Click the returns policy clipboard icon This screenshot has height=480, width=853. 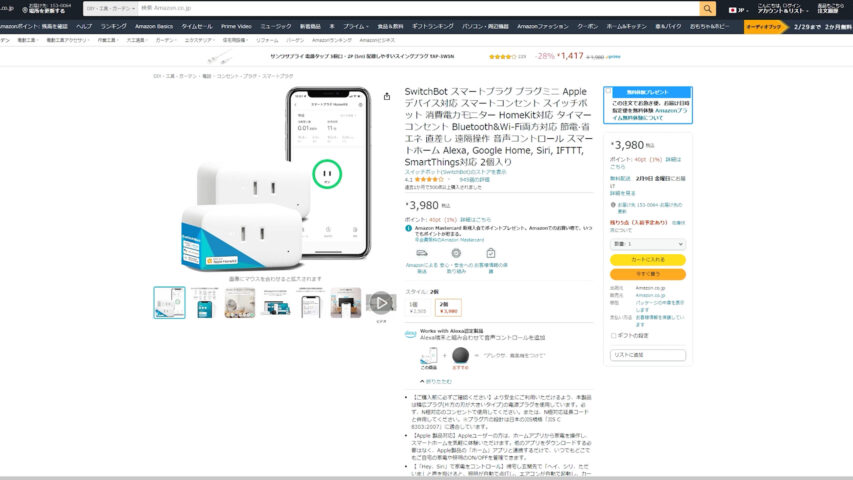pos(490,254)
